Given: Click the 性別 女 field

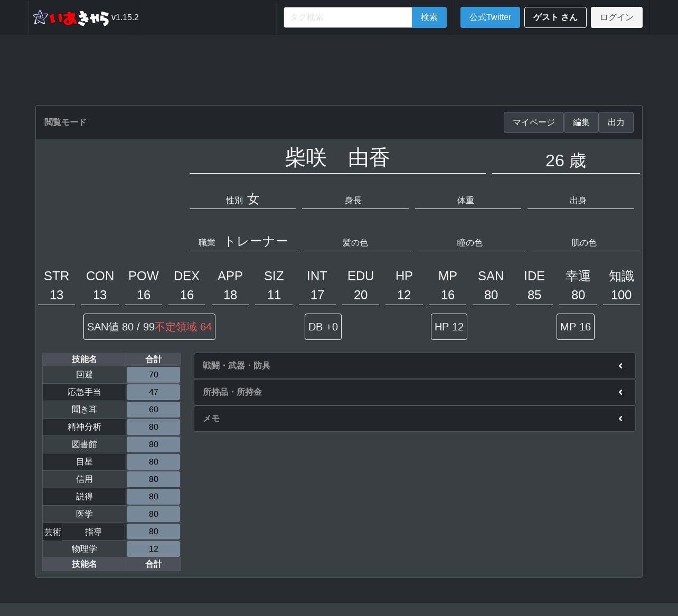Looking at the screenshot, I should (243, 199).
